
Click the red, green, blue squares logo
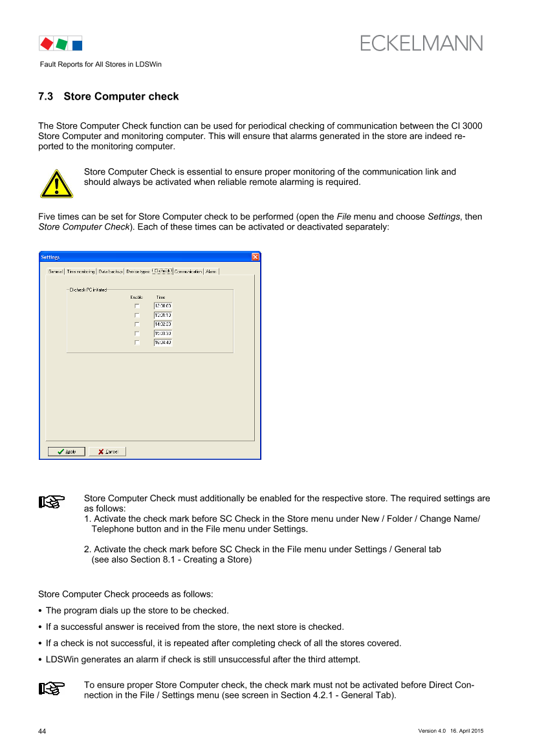(x=60, y=44)
